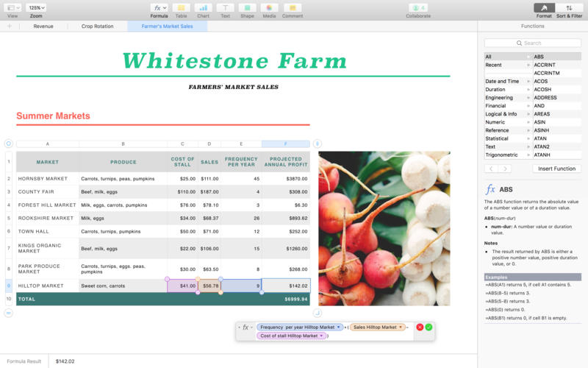Cancel formula with red X button
Viewport: 588px width, 368px height.
click(x=420, y=327)
